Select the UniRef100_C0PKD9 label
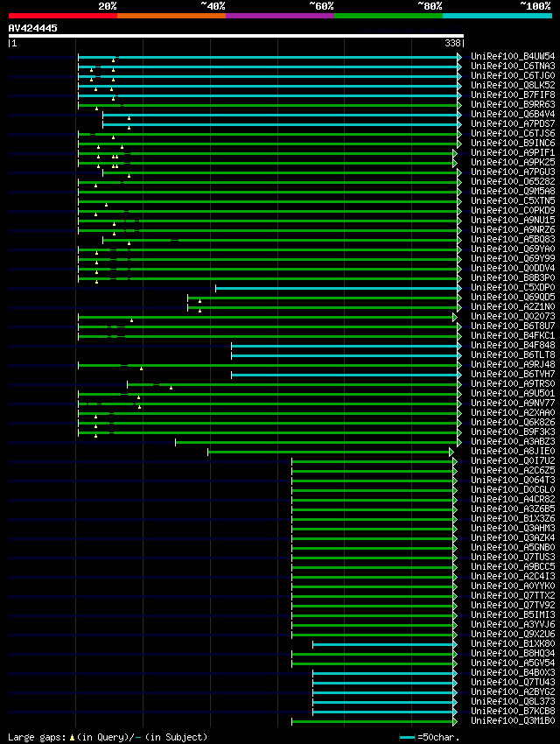 pos(513,210)
